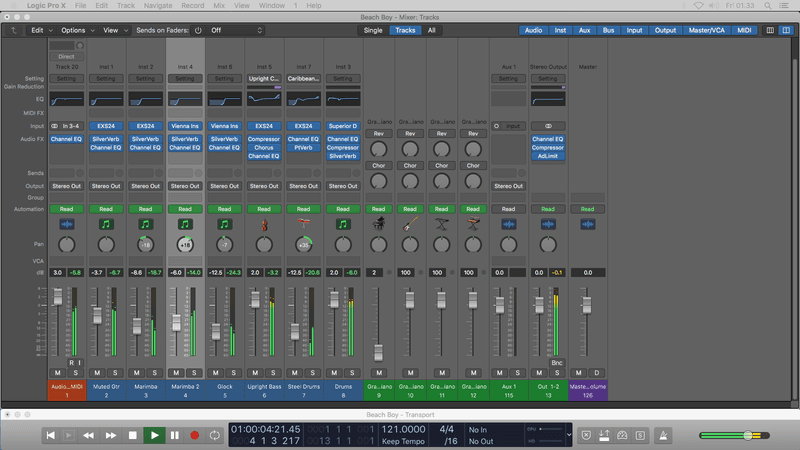The height and width of the screenshot is (450, 800).
Task: Click the music note icon on Drums channel
Action: (343, 224)
